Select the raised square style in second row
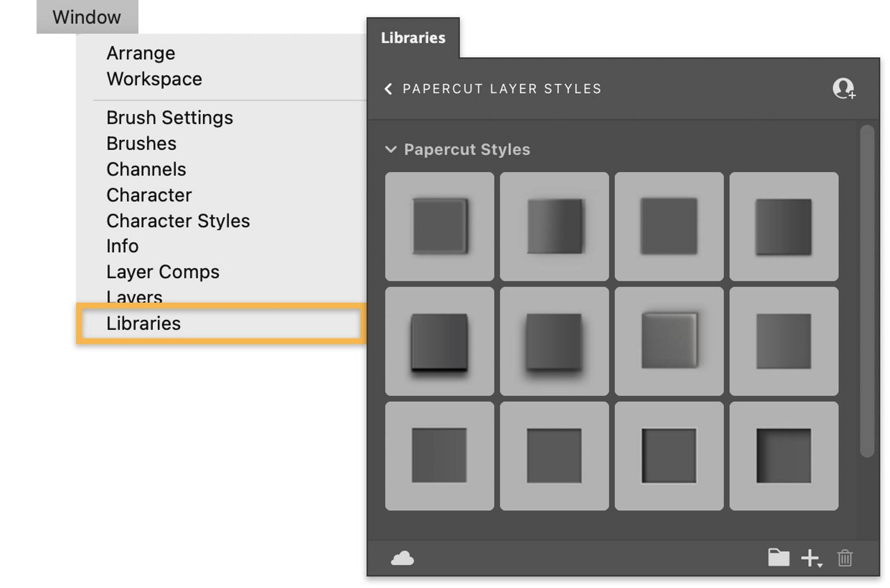This screenshot has height=588, width=890. 669,340
